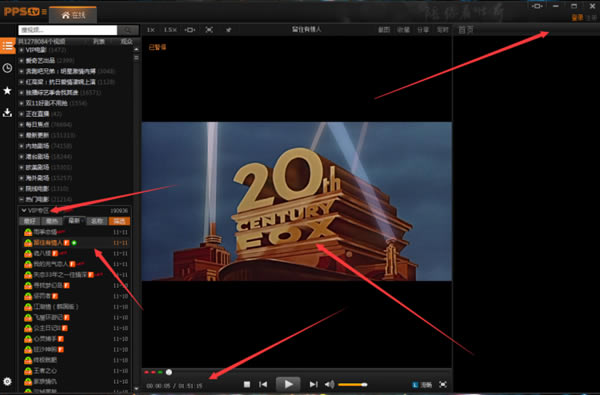The height and width of the screenshot is (395, 600).
Task: Switch to 列表 list tab
Action: click(99, 41)
